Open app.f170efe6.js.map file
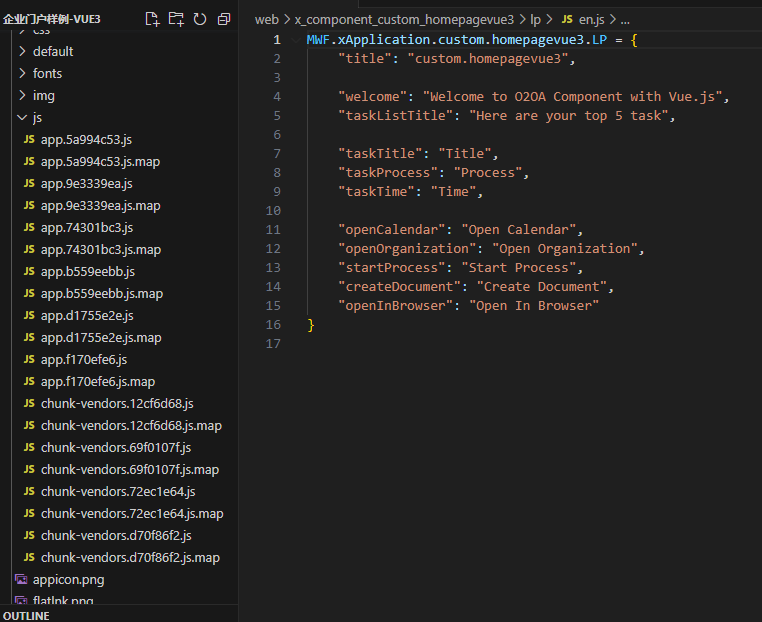This screenshot has height=622, width=762. 98,381
